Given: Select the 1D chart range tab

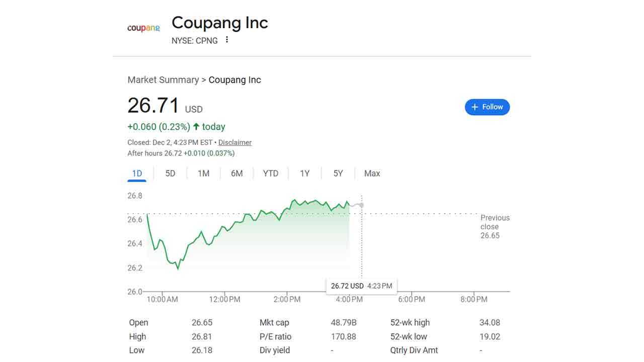Looking at the screenshot, I should point(137,173).
